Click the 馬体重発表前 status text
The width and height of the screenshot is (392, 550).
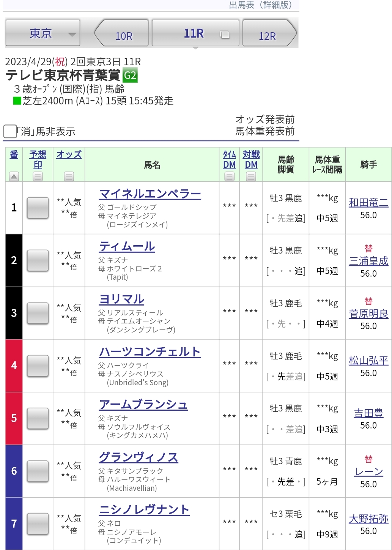point(265,131)
